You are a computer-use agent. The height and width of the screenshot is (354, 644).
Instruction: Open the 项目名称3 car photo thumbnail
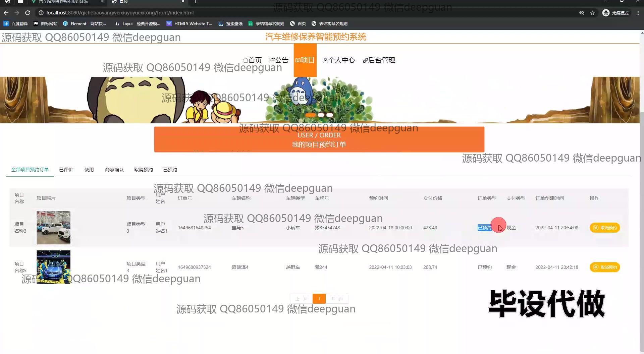coord(54,228)
